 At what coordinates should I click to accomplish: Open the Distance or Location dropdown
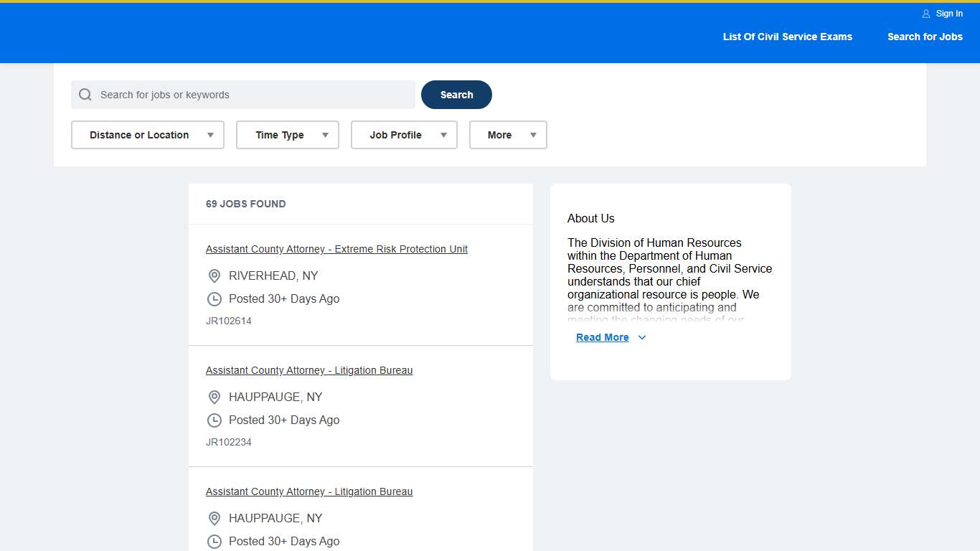tap(148, 135)
